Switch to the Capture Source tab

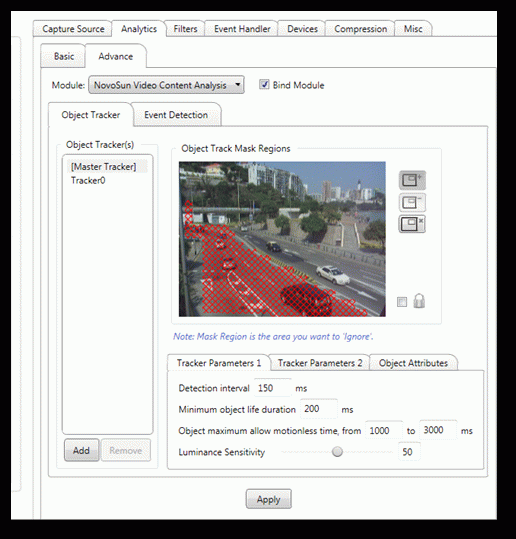point(73,29)
